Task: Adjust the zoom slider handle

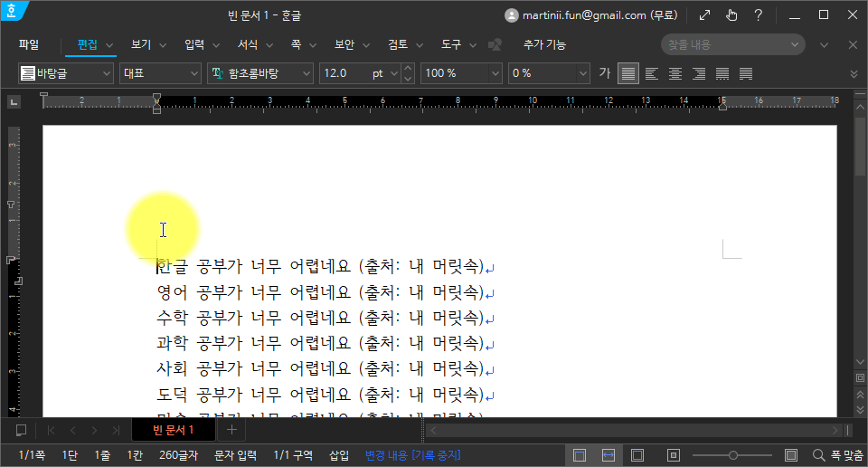Action: 733,455
